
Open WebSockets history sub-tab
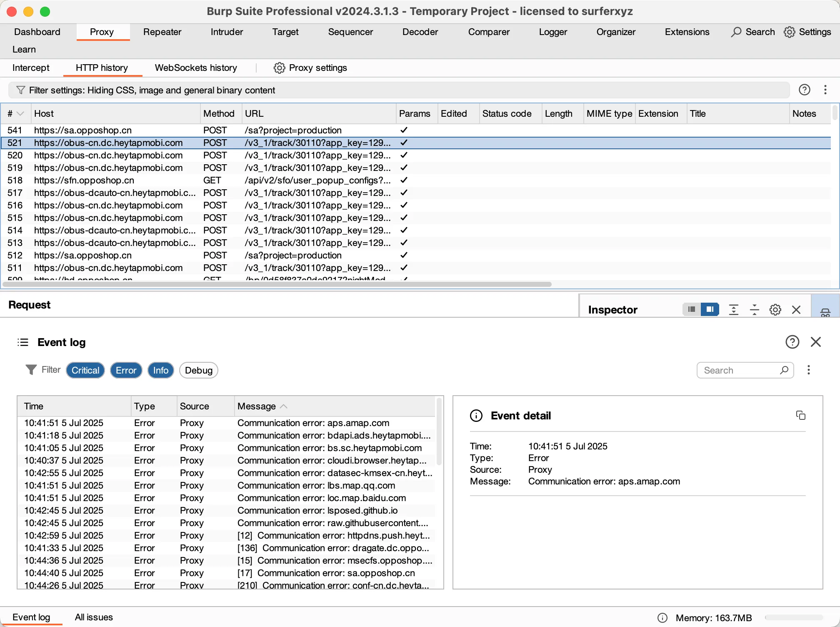pos(196,68)
